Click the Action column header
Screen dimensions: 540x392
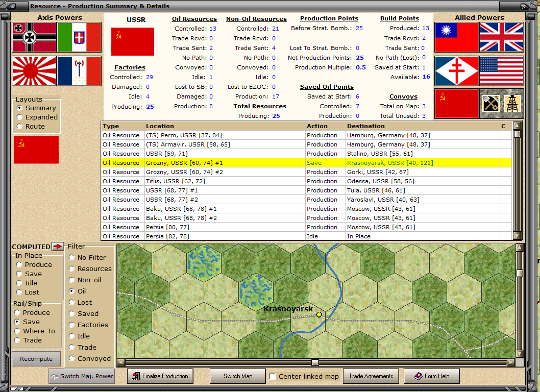[326, 126]
